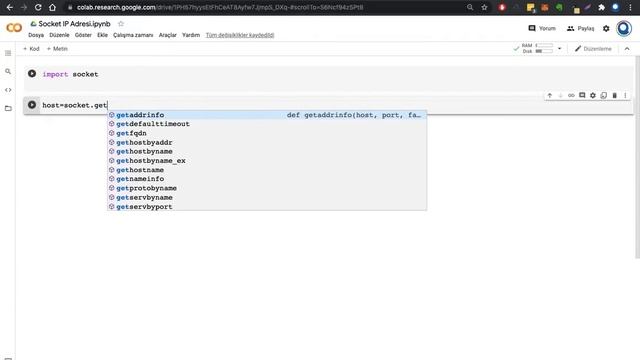
Task: Open Yorum comments button
Action: point(542,28)
